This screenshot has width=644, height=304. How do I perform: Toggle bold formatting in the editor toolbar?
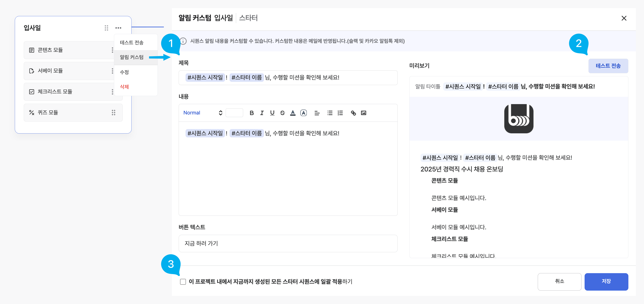tap(251, 113)
